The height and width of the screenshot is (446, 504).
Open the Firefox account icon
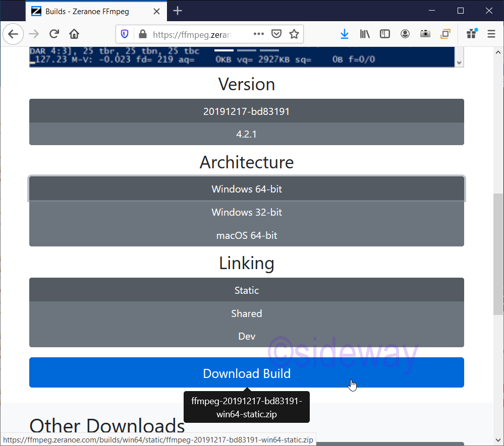coord(405,34)
